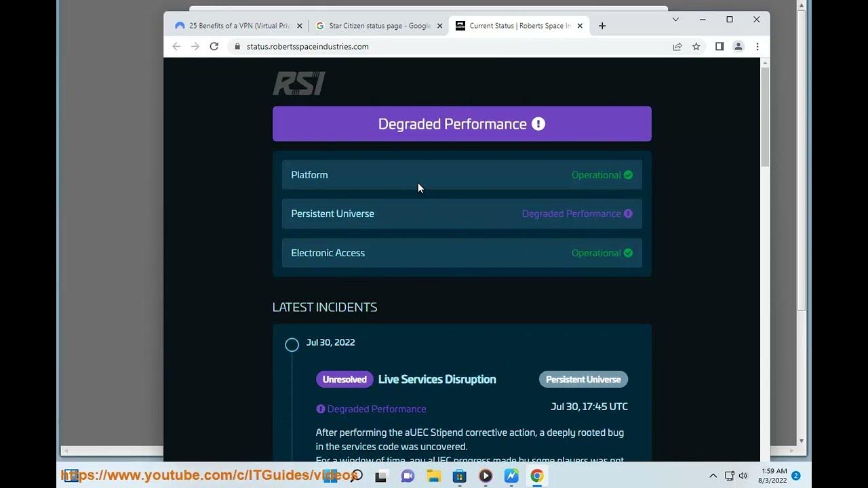Go back using the browser back arrow
Viewport: 868px width, 488px height.
176,46
